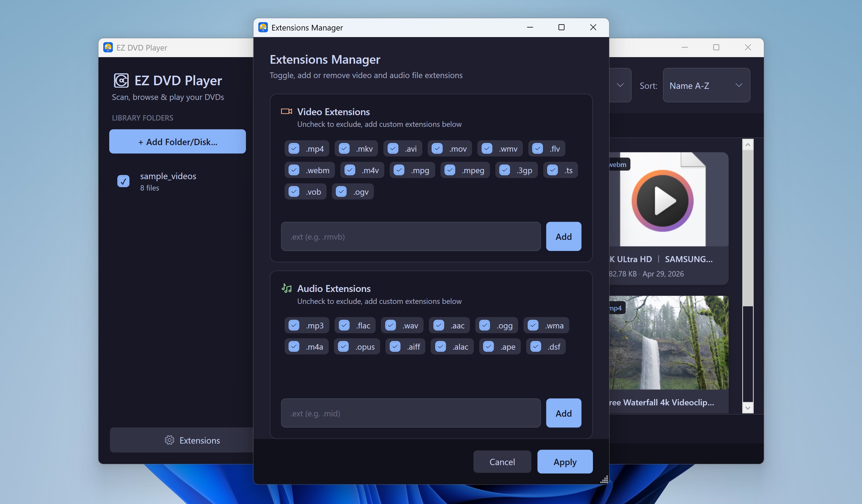Screen dimensions: 862x504
Task: Toggle the .ogg audio extension
Action: (x=485, y=325)
